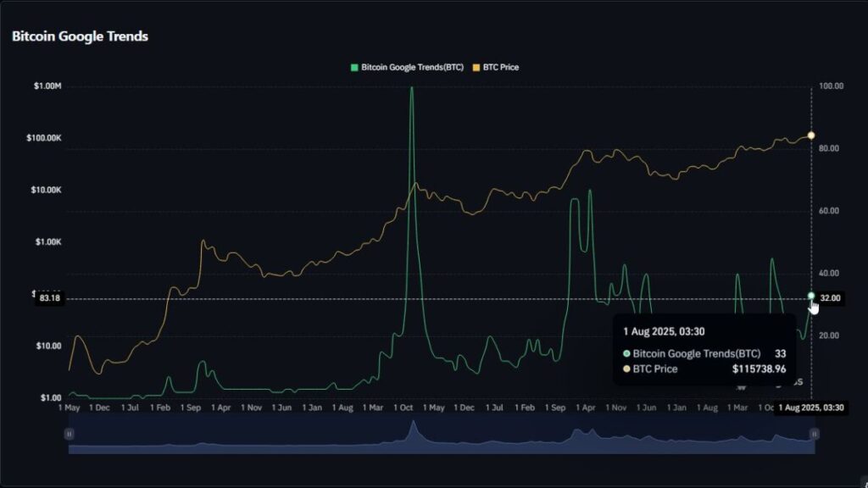Grab the right handle of the range slider
The width and height of the screenshot is (868, 488).
coord(815,435)
